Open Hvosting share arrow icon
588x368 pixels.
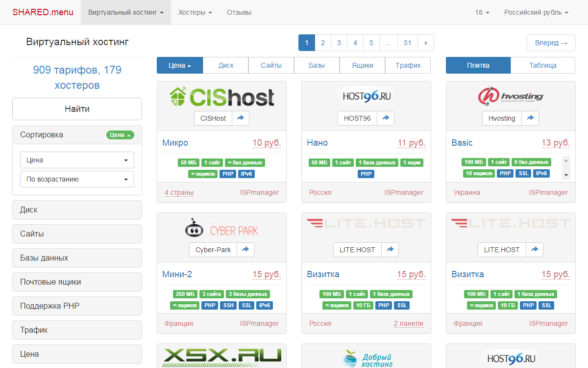pos(530,118)
